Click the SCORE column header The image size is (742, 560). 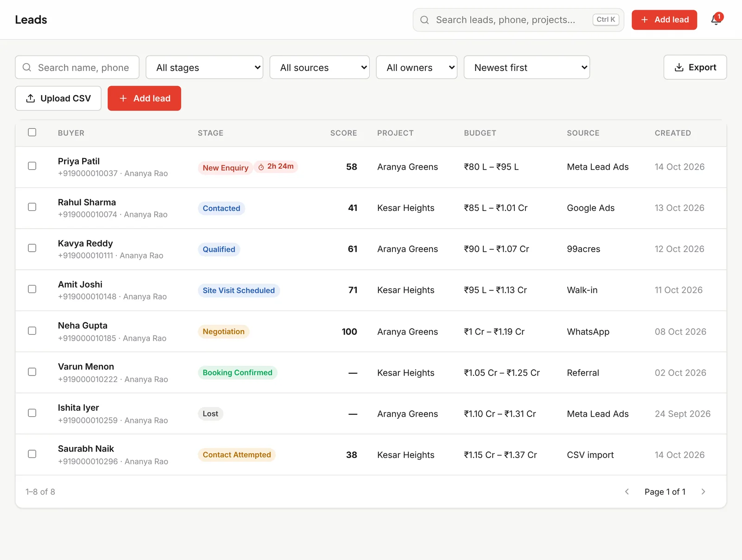pyautogui.click(x=344, y=133)
